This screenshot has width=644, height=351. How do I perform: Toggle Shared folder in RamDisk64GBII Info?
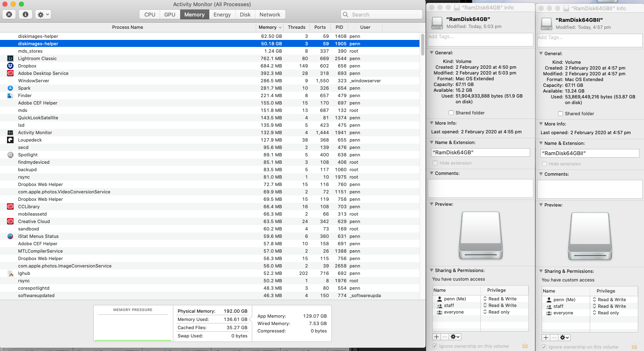(561, 114)
